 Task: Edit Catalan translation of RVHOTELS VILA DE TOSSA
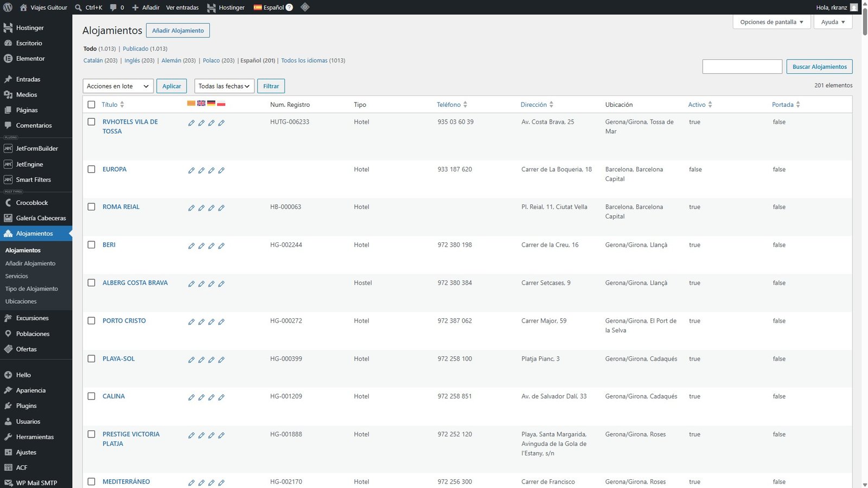click(192, 123)
